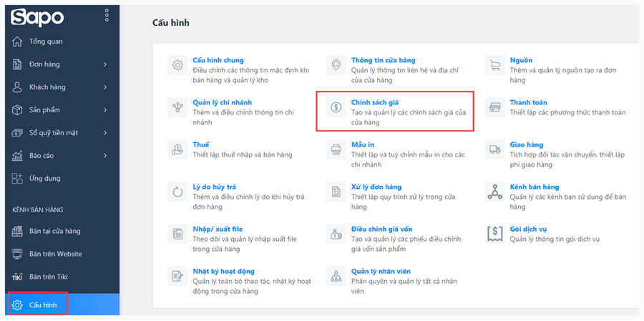Click the Lý do hủy trả refresh icon

coord(178,192)
